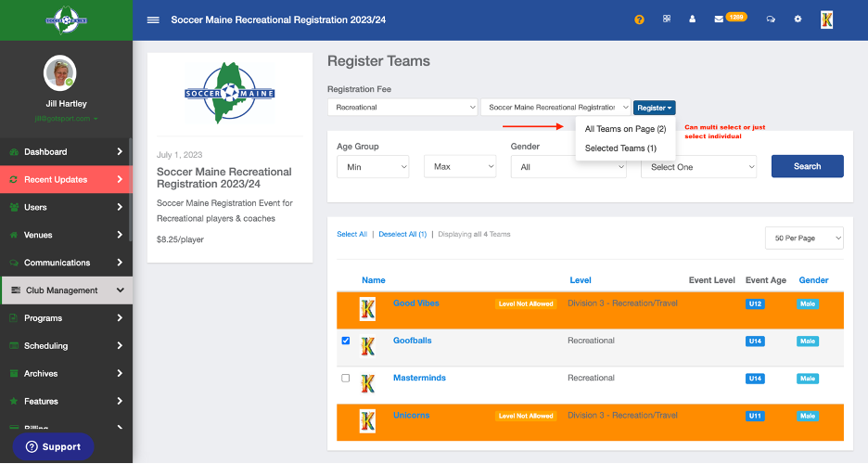Open the Max age group dropdown
Viewport: 868px width, 464px height.
[x=460, y=167]
